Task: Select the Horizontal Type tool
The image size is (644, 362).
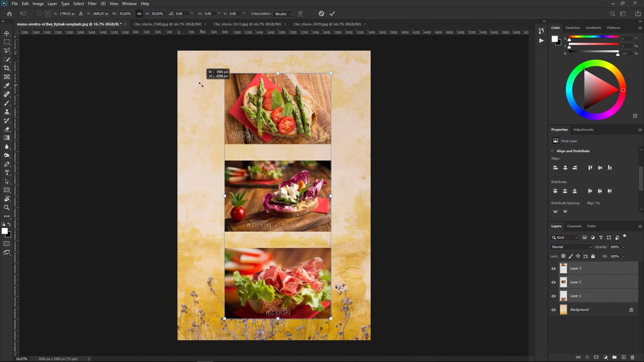Action: pyautogui.click(x=7, y=173)
